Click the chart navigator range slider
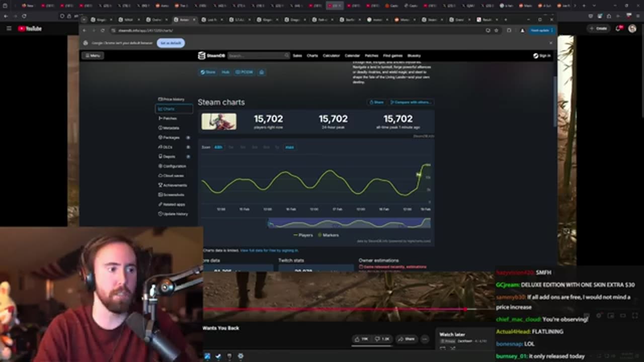644x362 pixels. [x=349, y=223]
